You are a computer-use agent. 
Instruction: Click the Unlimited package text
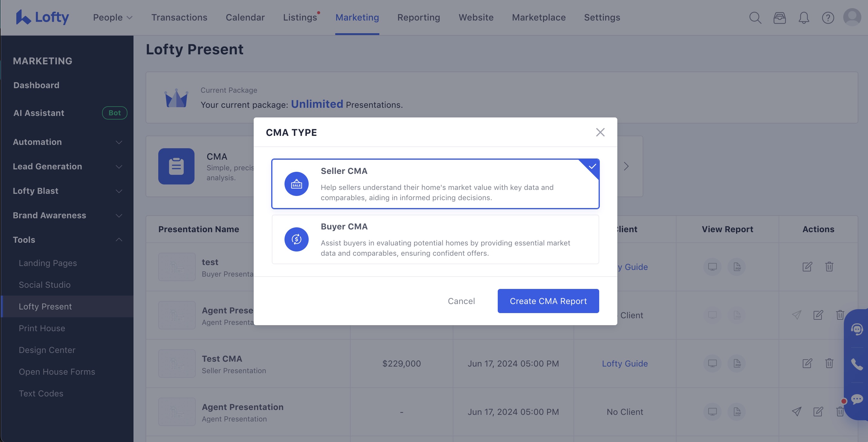click(x=317, y=104)
